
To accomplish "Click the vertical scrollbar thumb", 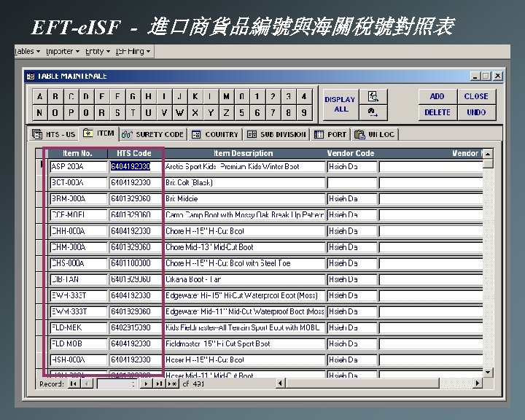I will click(x=488, y=164).
